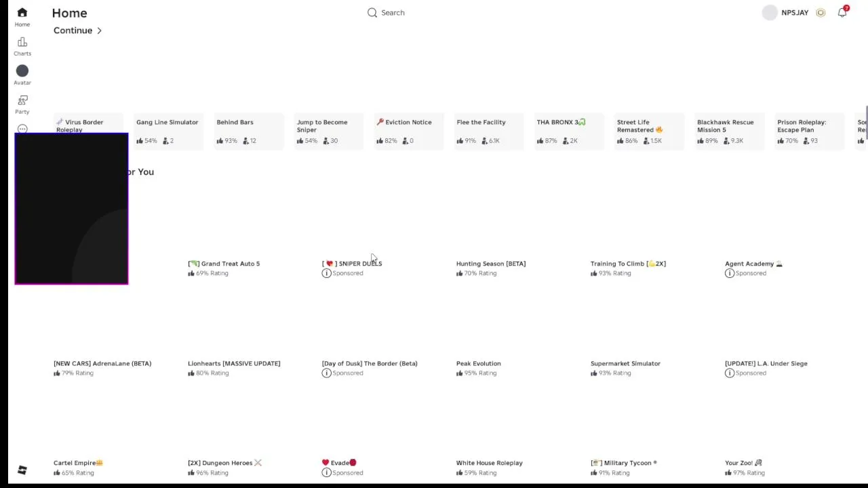Click the info icon beside SNIPER DUELS Sponsored
The image size is (868, 488).
326,273
